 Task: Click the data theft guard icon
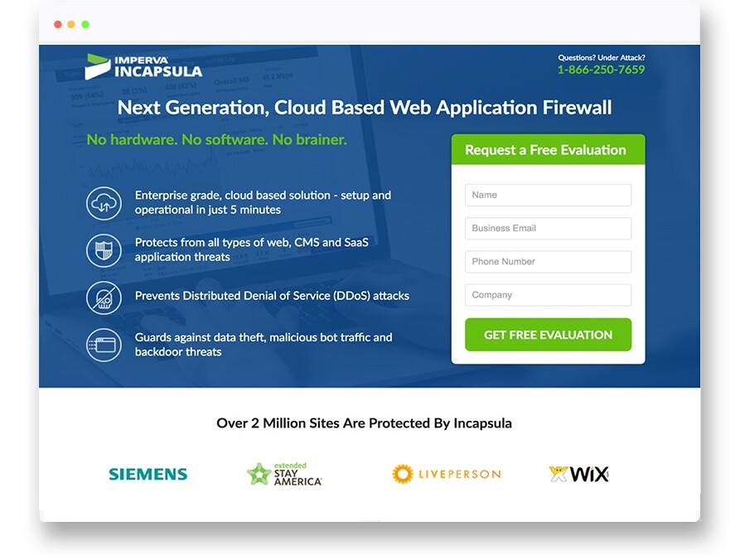104,345
